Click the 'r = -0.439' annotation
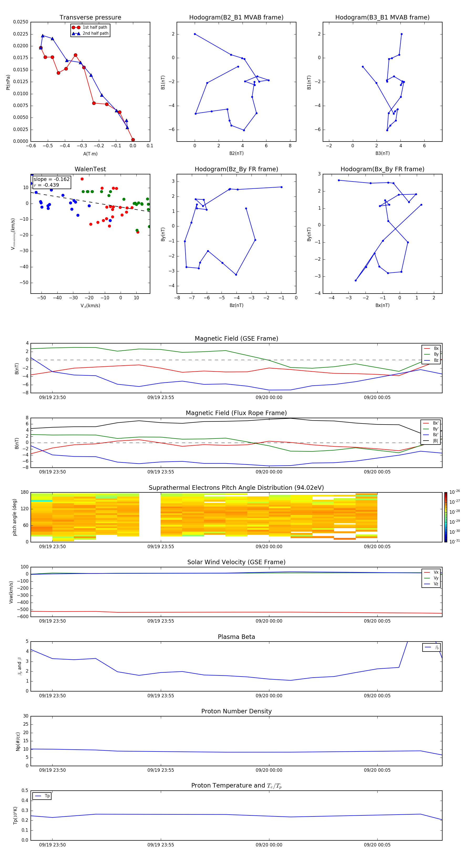The width and height of the screenshot is (473, 868). pos(47,185)
